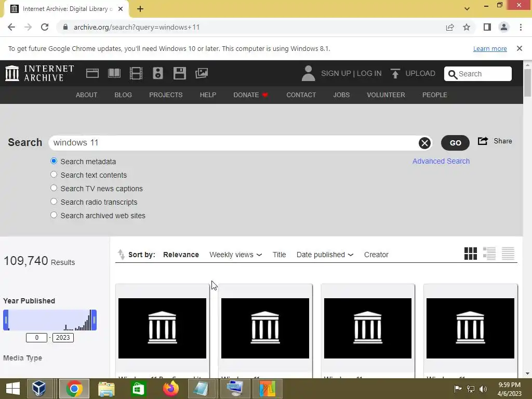
Task: Open Chrome profile icon
Action: point(504,27)
